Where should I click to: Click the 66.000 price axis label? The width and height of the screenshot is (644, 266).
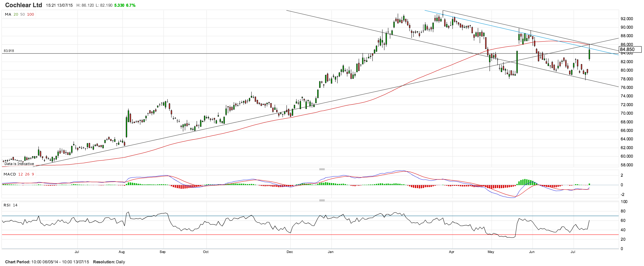click(627, 131)
